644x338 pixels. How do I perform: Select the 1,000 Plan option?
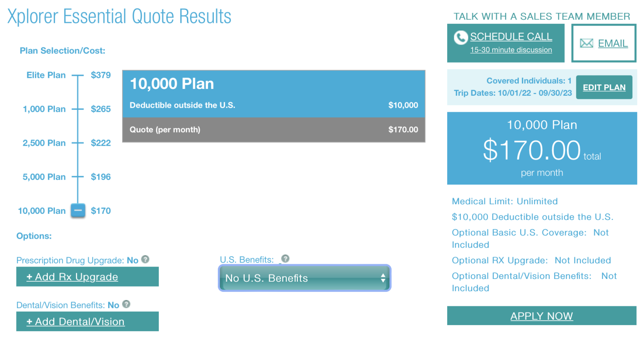(44, 109)
